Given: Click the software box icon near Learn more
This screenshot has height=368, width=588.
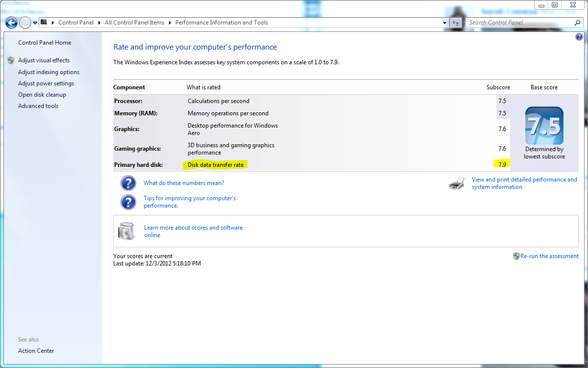Looking at the screenshot, I should tap(126, 231).
